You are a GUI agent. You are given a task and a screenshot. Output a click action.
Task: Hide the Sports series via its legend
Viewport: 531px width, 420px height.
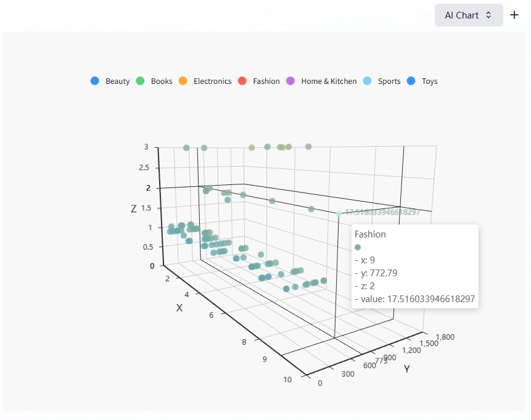(x=381, y=81)
